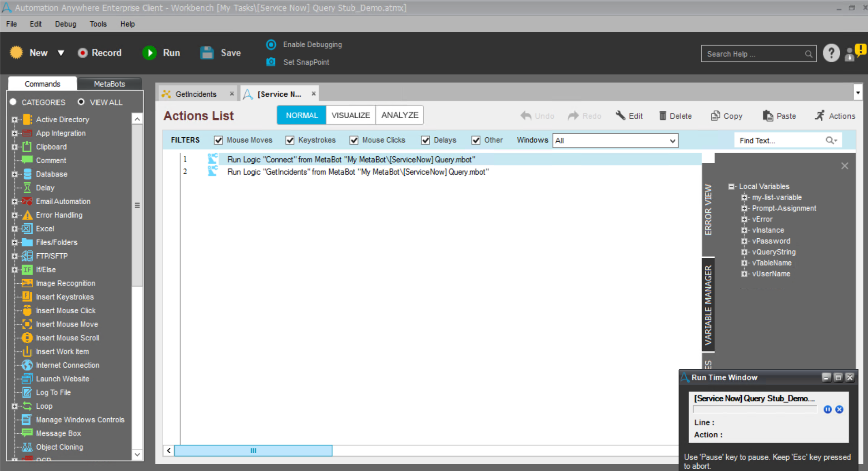This screenshot has width=868, height=471.
Task: Expand the Files/Folders category
Action: click(15, 242)
